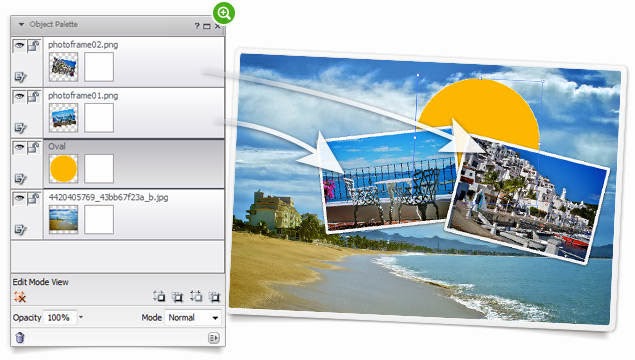Select the photoframe02.png image thumbnail
The image size is (635, 360).
[63, 66]
